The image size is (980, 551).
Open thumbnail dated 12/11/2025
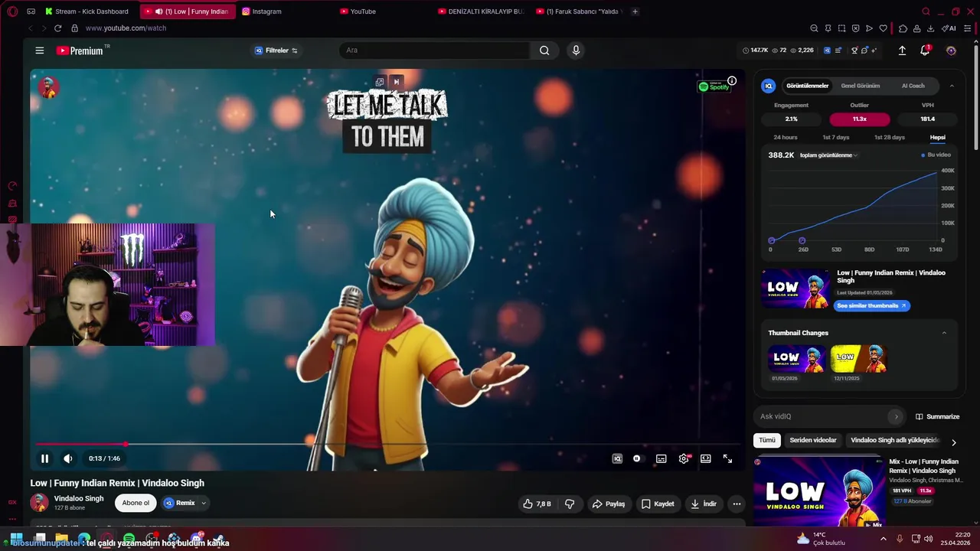859,358
